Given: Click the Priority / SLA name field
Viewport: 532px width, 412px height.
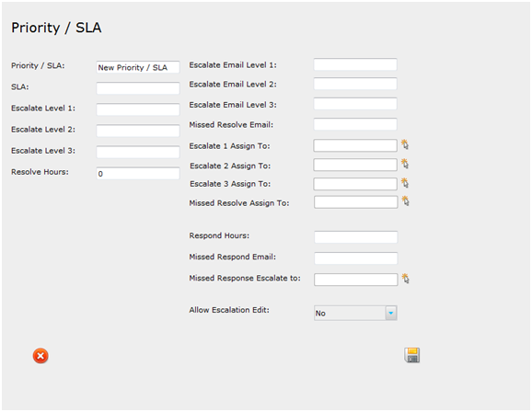Looking at the screenshot, I should click(138, 67).
